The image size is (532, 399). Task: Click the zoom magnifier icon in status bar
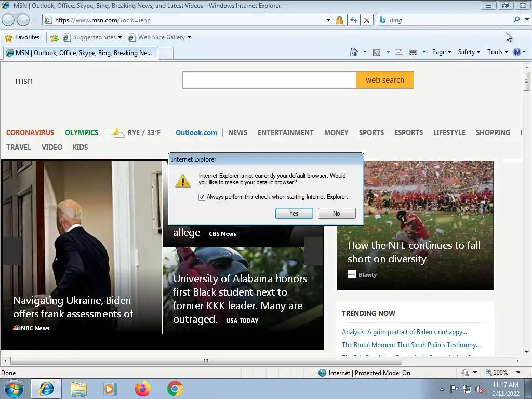tap(488, 372)
